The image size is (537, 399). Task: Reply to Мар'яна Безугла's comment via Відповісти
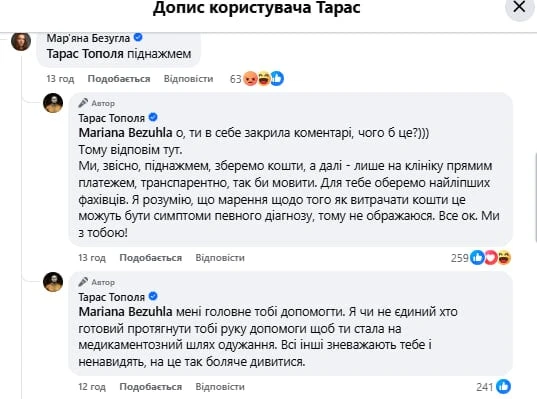click(x=188, y=79)
